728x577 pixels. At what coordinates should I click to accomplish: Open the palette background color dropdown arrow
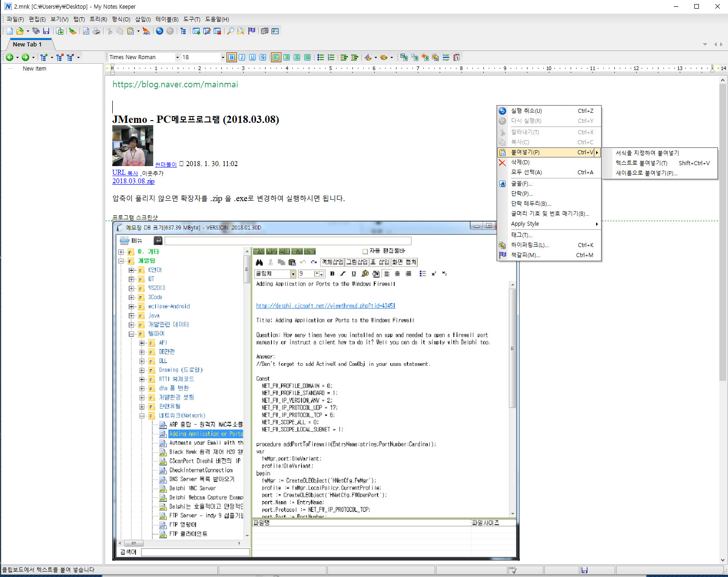click(x=392, y=57)
